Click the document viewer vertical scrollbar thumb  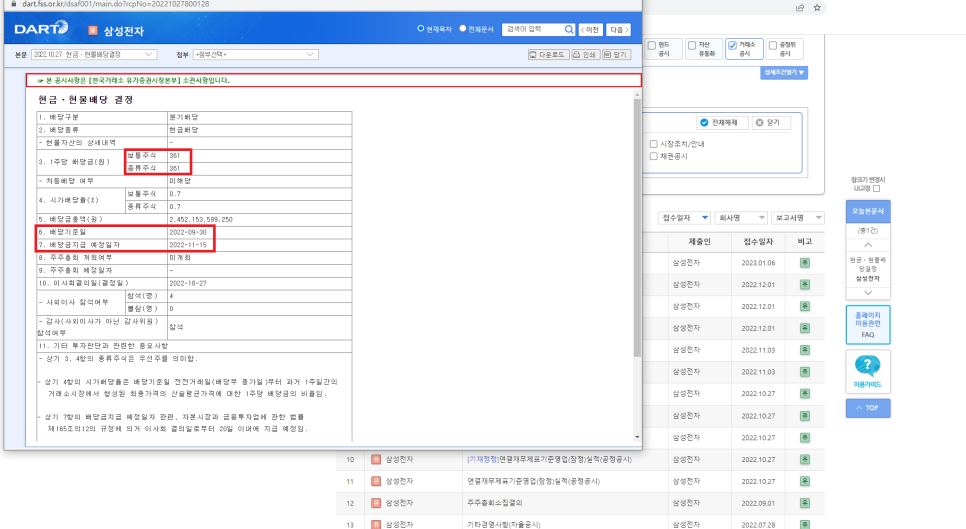pyautogui.click(x=637, y=227)
